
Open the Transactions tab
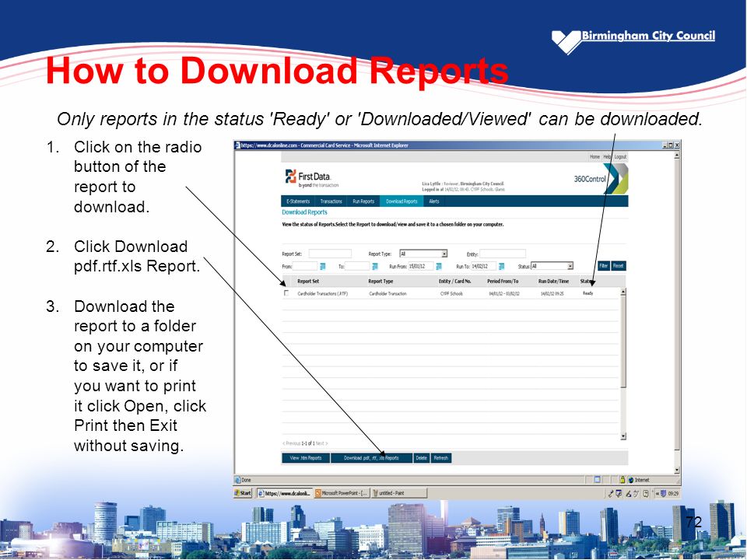pyautogui.click(x=331, y=201)
